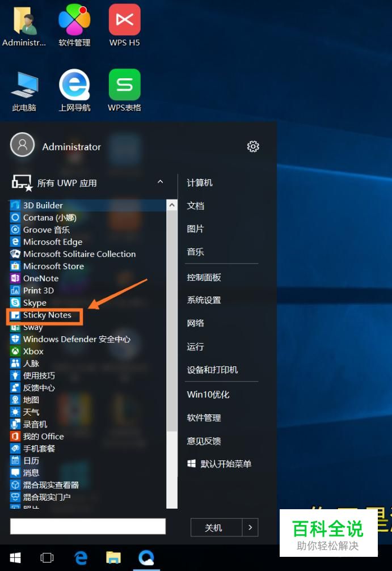
Task: Open 音乐 folder link
Action: 195,252
